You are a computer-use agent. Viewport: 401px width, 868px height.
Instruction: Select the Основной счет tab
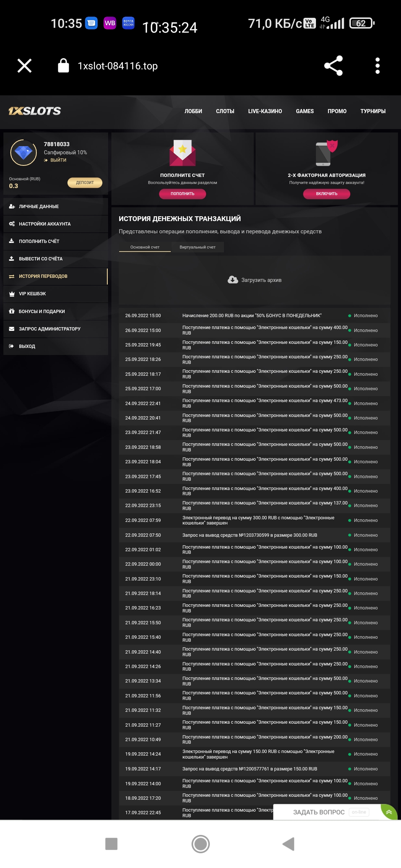coord(145,247)
